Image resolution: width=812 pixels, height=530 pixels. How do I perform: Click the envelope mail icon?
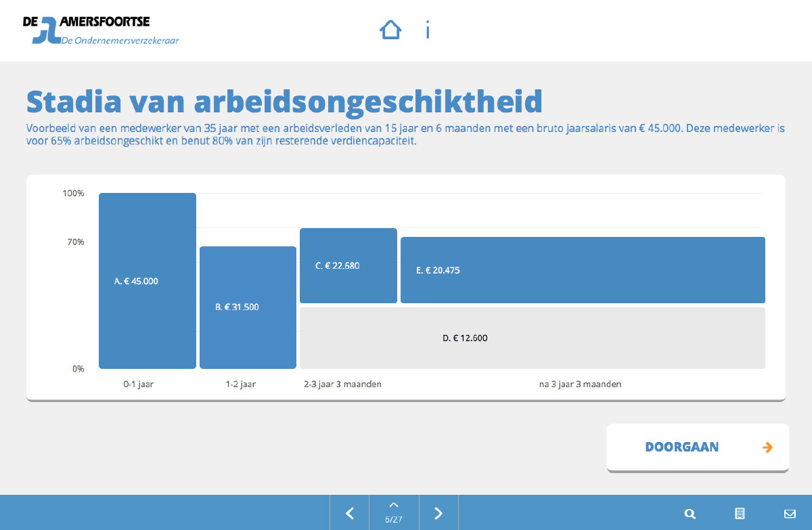coord(790,514)
